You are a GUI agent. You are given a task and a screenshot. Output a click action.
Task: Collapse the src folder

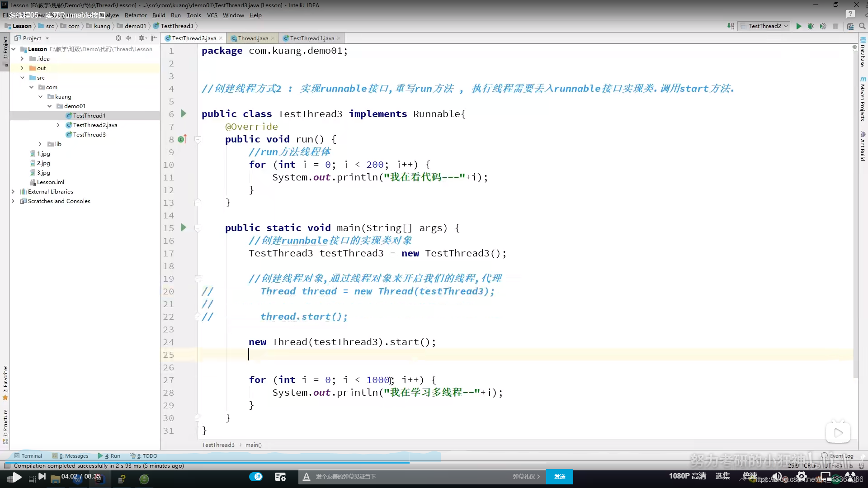pos(22,78)
